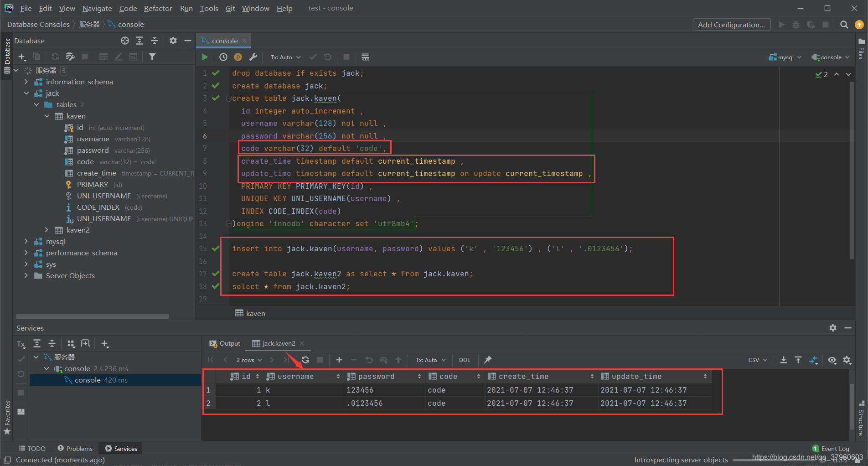The width and height of the screenshot is (868, 466).
Task: Open Services panel gear options
Action: (x=833, y=328)
